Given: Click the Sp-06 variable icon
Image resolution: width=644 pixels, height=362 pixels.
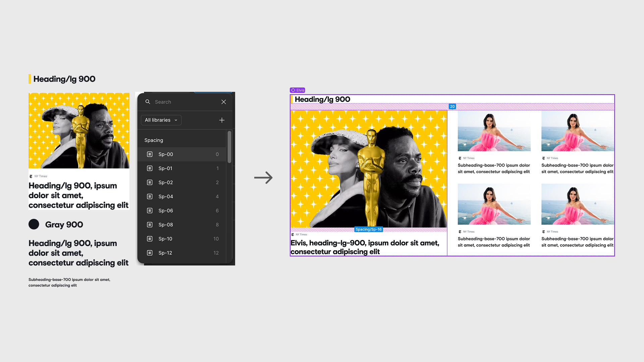Looking at the screenshot, I should [x=150, y=210].
